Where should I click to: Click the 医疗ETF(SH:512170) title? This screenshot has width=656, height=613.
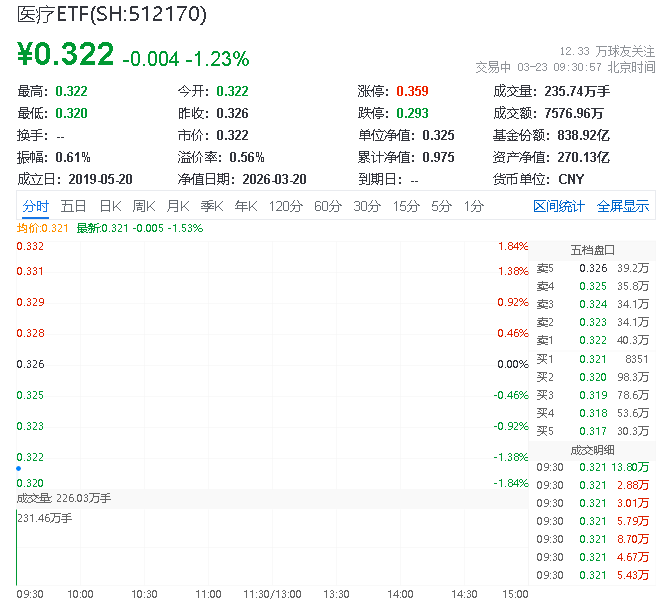[x=112, y=14]
